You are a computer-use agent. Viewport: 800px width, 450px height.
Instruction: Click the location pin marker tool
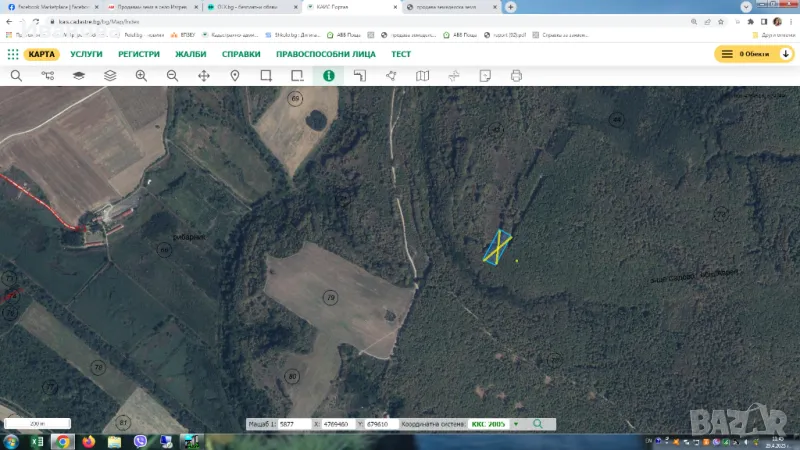pos(235,76)
